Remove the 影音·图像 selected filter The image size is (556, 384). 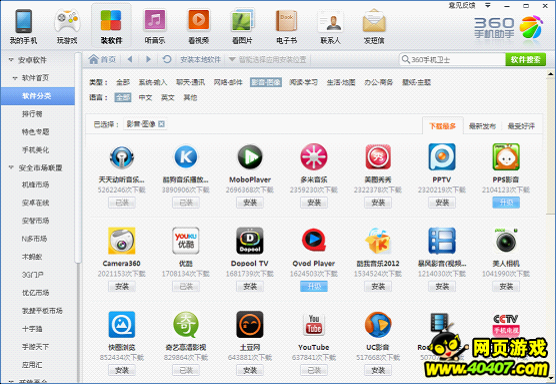tap(161, 124)
